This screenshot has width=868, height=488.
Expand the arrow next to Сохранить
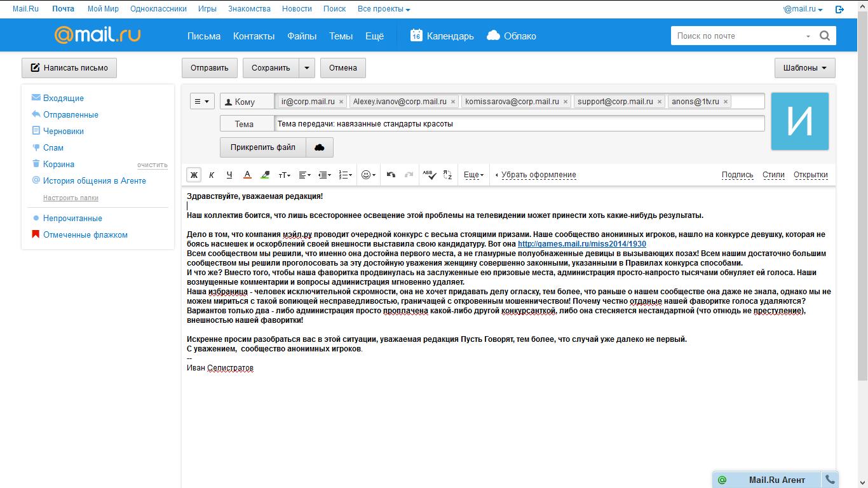(x=307, y=68)
